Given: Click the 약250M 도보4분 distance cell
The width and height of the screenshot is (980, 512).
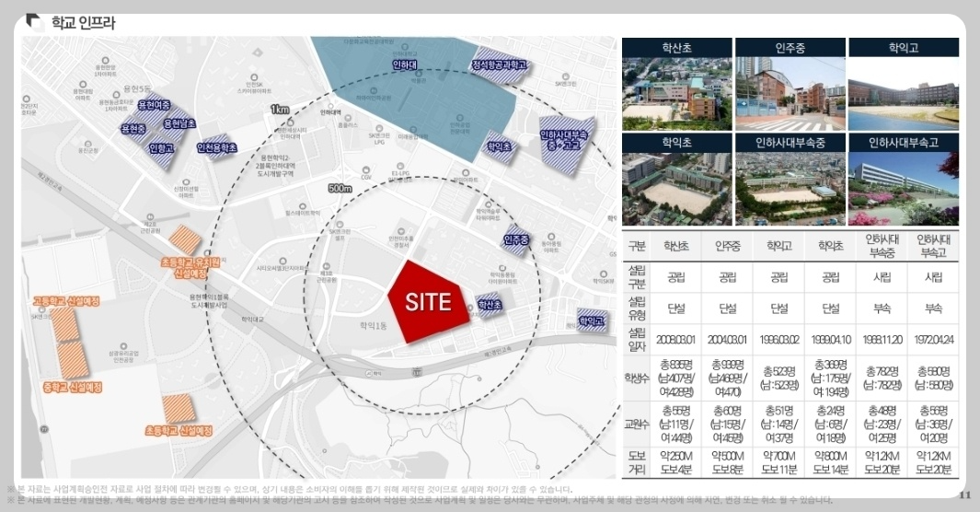Looking at the screenshot, I should click(676, 462).
